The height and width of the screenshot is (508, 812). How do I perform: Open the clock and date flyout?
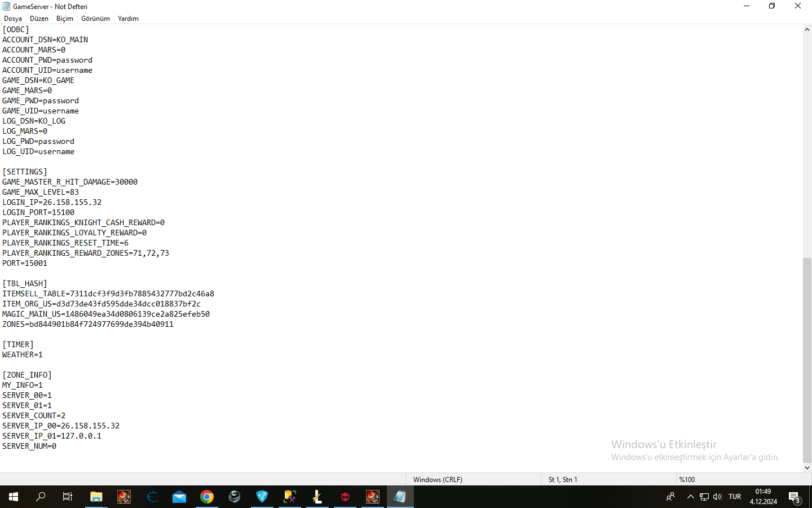[x=763, y=497]
